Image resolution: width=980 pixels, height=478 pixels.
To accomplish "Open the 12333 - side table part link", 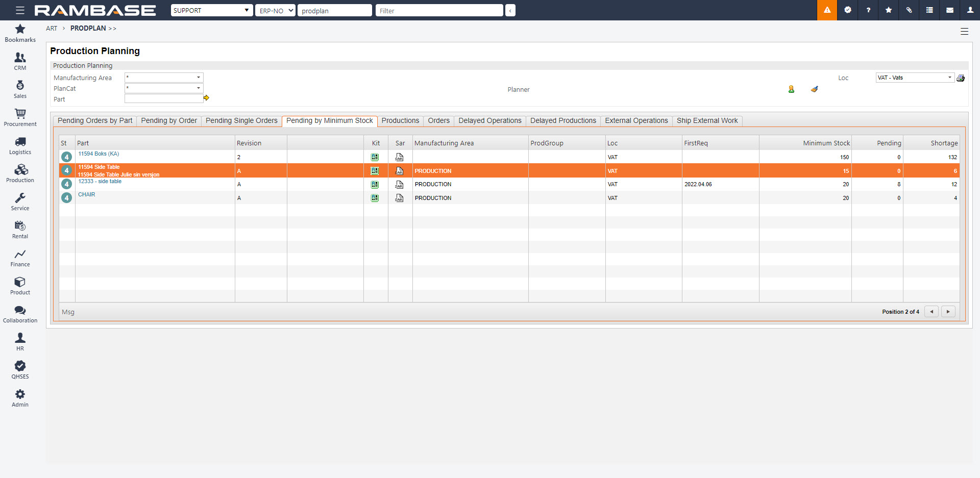I will tap(100, 182).
